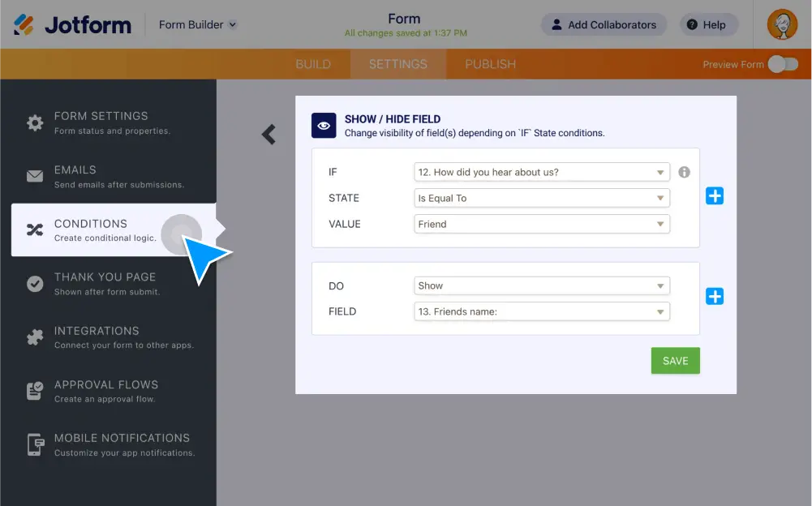Expand the IF field dropdown
This screenshot has height=506, width=812.
click(542, 172)
